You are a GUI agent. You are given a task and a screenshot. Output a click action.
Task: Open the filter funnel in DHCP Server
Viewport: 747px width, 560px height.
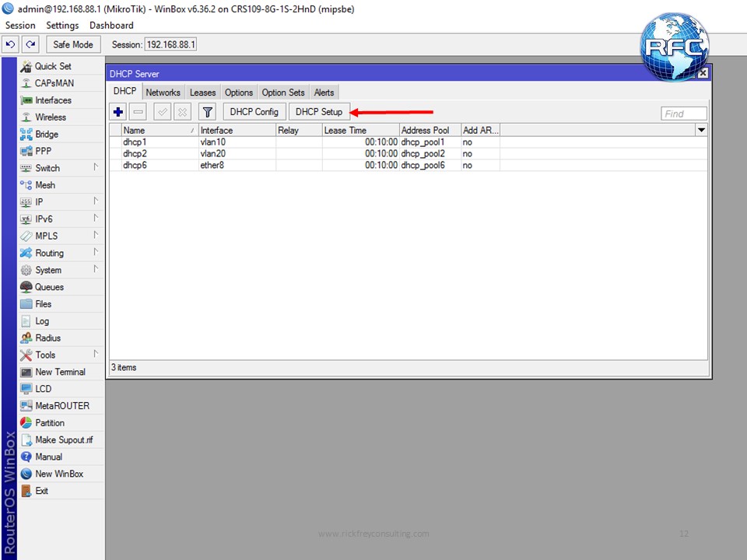pos(207,112)
